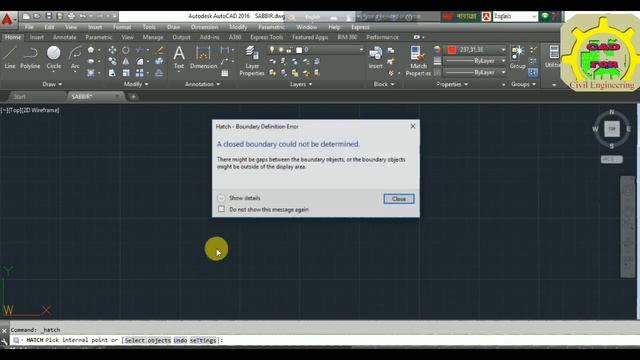Select the Text annotation tool
The image size is (640, 360).
point(179,57)
